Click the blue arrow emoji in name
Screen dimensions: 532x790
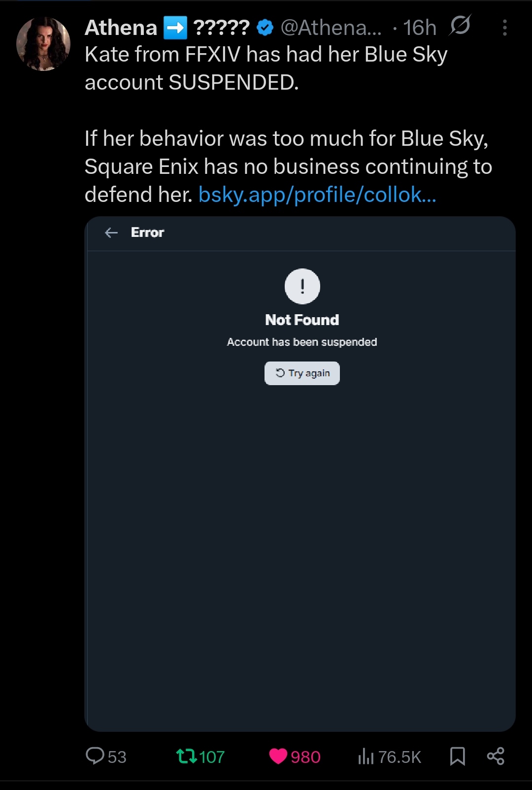tap(175, 28)
